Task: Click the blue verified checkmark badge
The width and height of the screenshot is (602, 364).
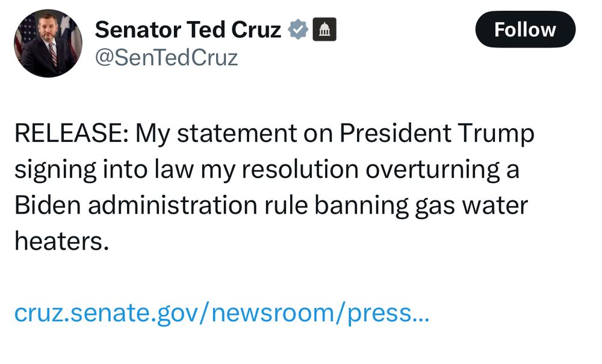Action: pos(298,29)
